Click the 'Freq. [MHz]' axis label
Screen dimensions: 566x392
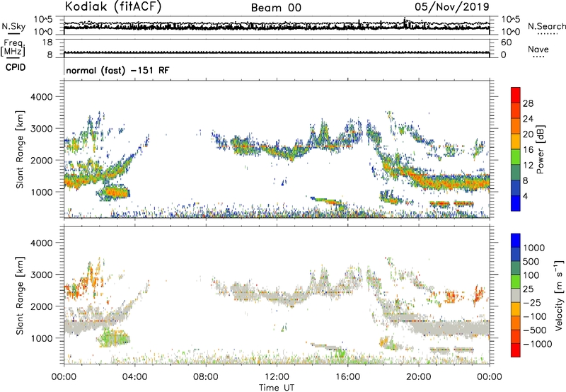[13, 48]
